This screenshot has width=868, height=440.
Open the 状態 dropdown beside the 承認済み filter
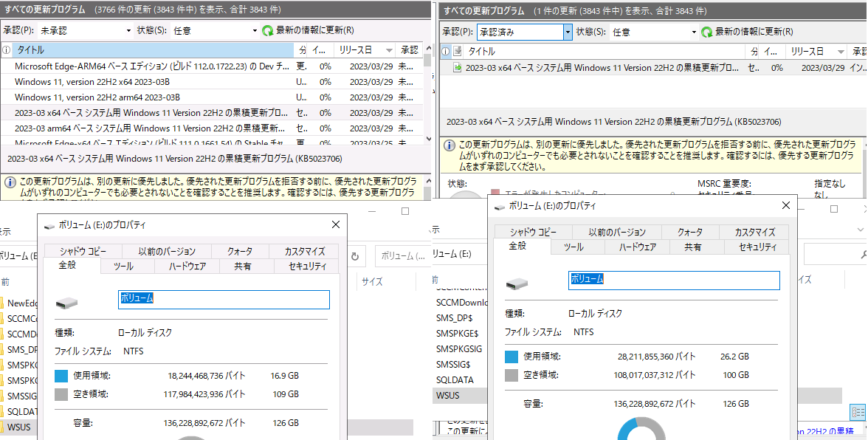coord(654,32)
